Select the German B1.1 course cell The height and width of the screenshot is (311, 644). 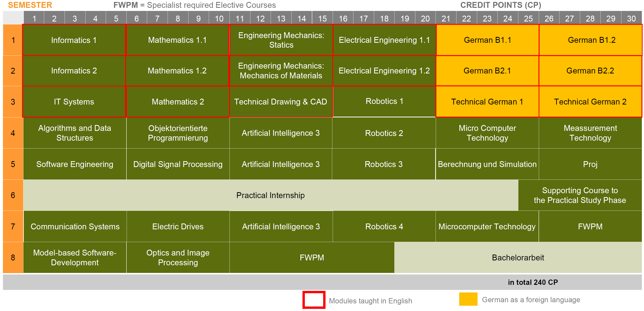[x=487, y=40]
